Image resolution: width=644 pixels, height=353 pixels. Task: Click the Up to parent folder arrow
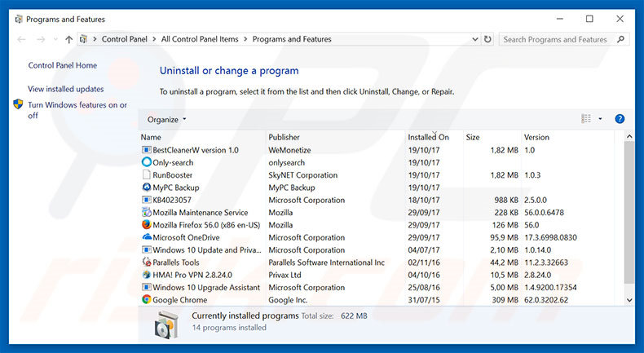click(x=68, y=39)
